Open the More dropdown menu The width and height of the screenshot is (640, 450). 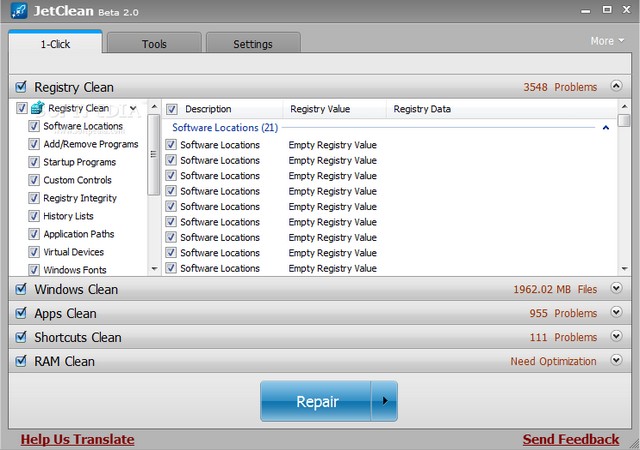point(607,41)
